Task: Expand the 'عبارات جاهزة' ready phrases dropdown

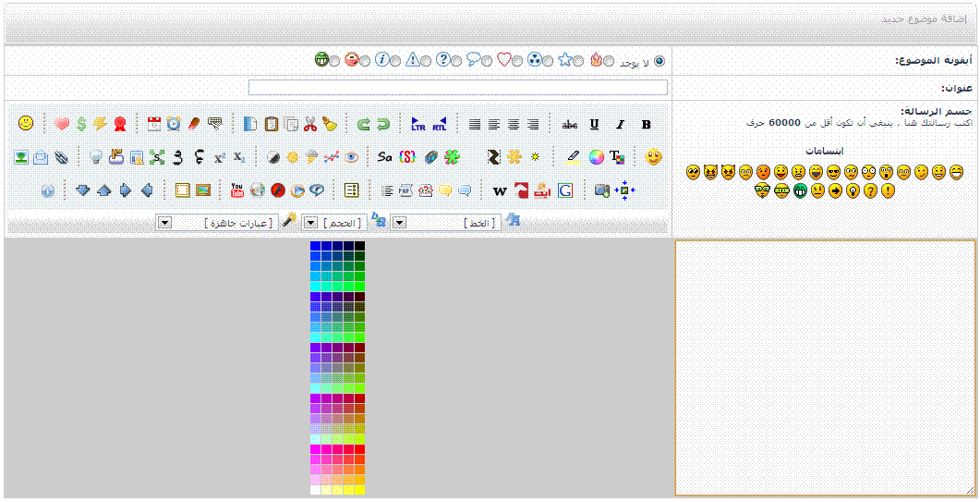Action: click(x=163, y=223)
